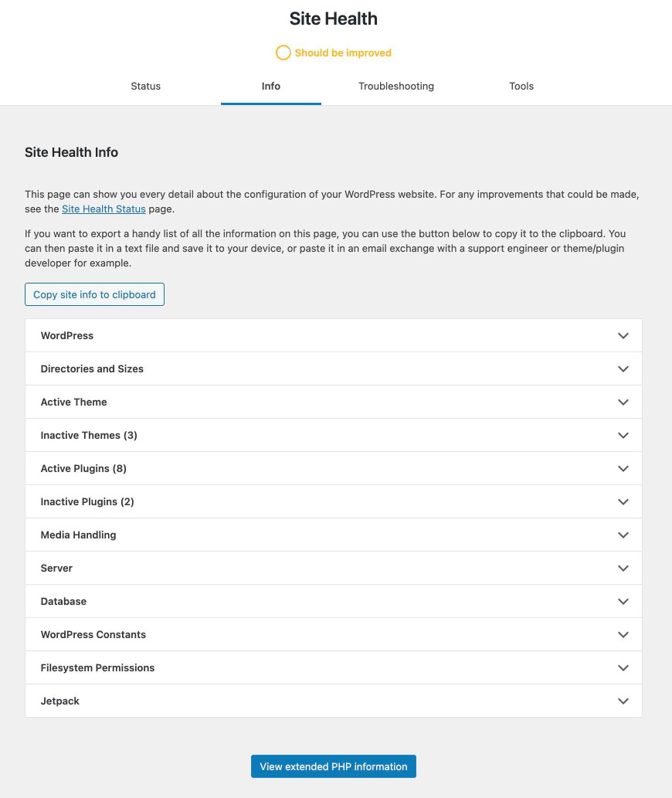
Task: Switch to the Tools tab
Action: [521, 87]
